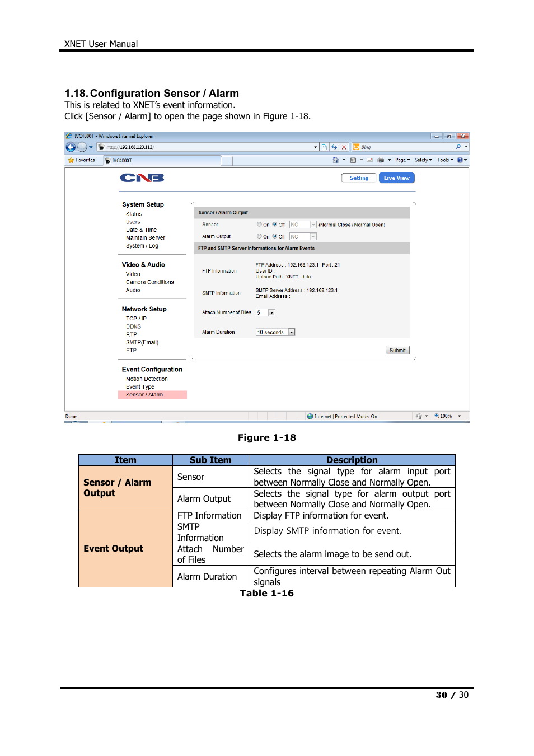Open Alarm Duration 10 seconds dropdown
The width and height of the screenshot is (534, 756).
[275, 332]
